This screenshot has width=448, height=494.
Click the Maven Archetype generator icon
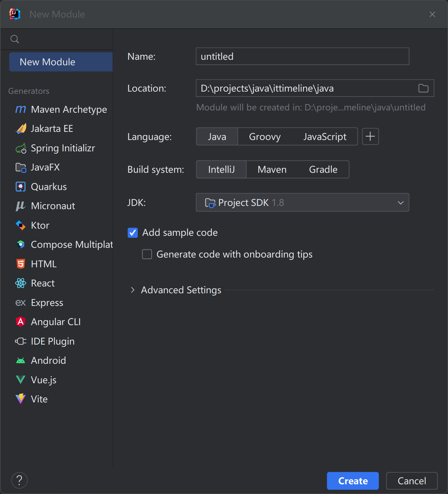point(20,109)
